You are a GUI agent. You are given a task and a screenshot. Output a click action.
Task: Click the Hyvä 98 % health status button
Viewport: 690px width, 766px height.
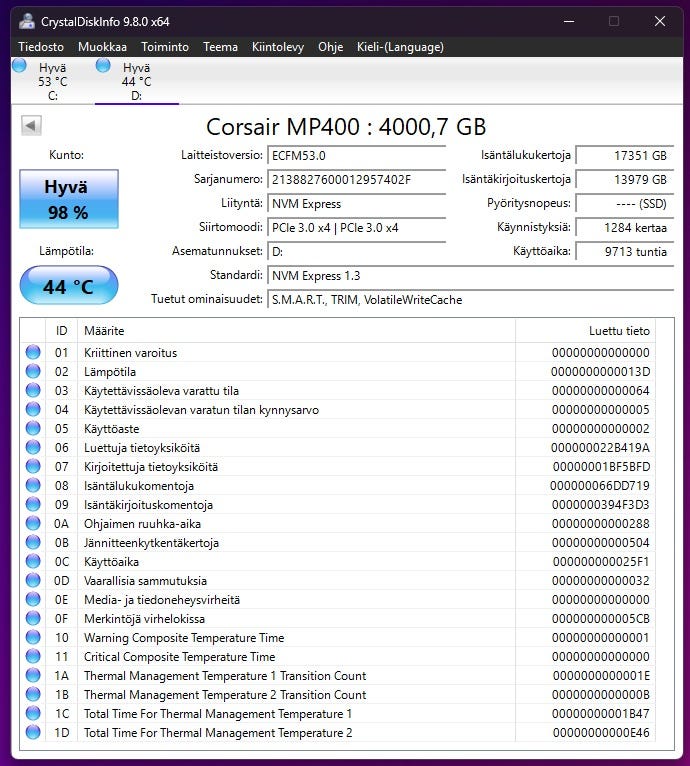(x=69, y=199)
